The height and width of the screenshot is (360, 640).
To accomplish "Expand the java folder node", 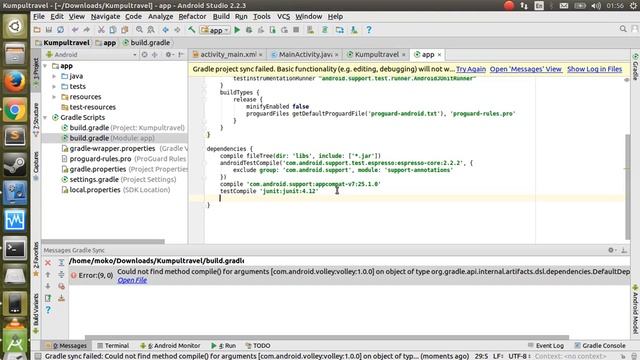I will click(x=54, y=76).
